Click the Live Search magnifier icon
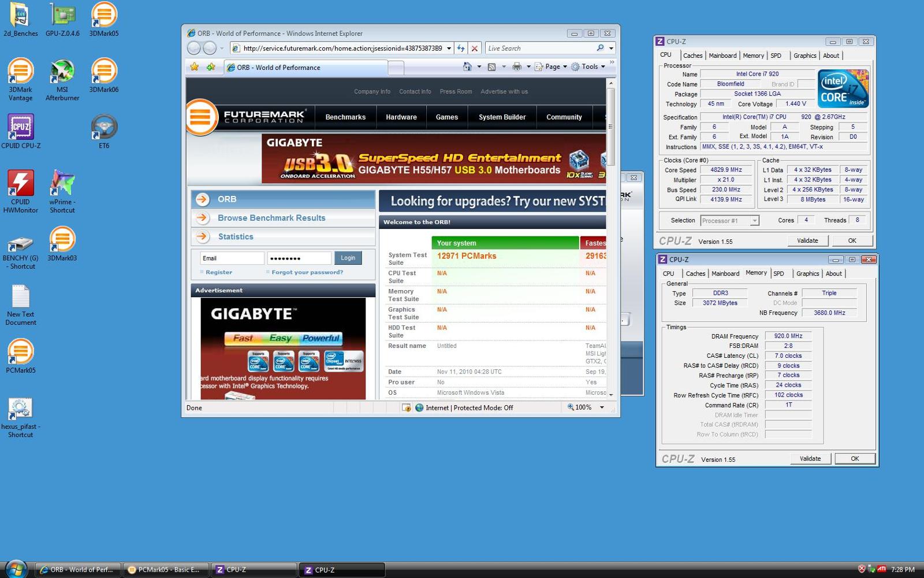924x578 pixels. (600, 48)
